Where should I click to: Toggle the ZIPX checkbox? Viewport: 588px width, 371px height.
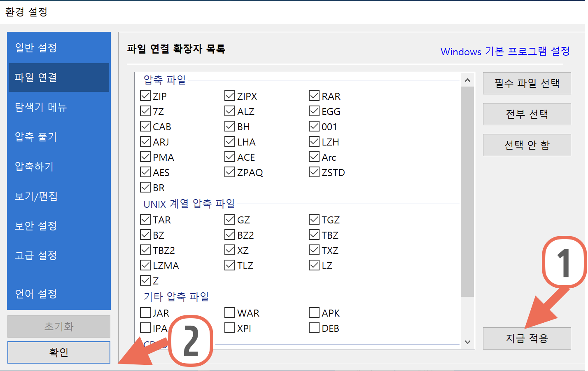(x=230, y=96)
